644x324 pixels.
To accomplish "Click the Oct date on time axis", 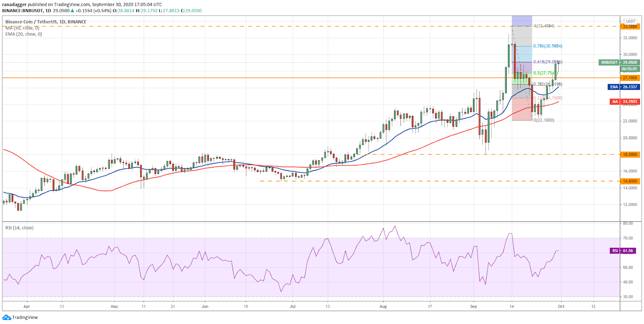I will point(561,306).
